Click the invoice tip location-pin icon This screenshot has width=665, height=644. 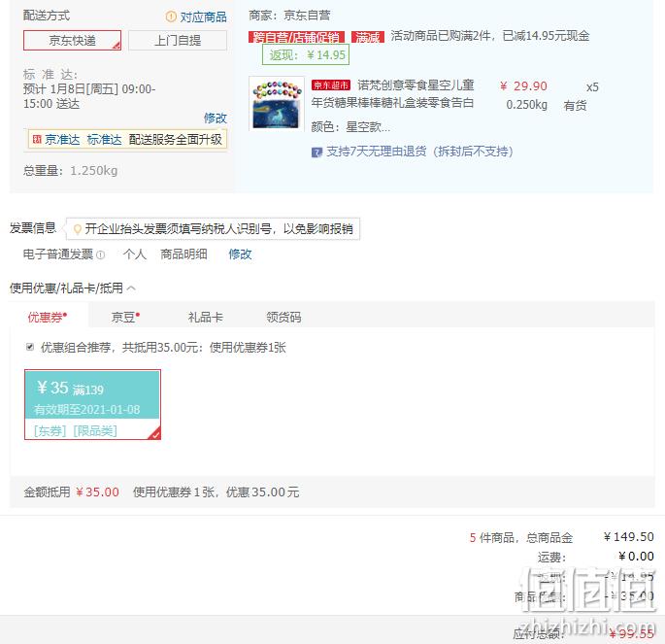coord(78,229)
